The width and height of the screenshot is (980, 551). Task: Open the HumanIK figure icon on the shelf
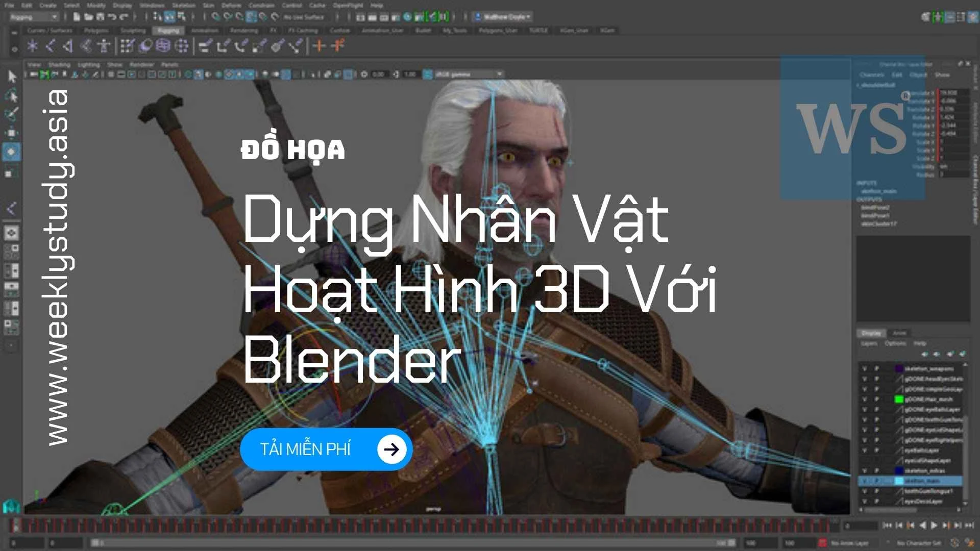104,46
